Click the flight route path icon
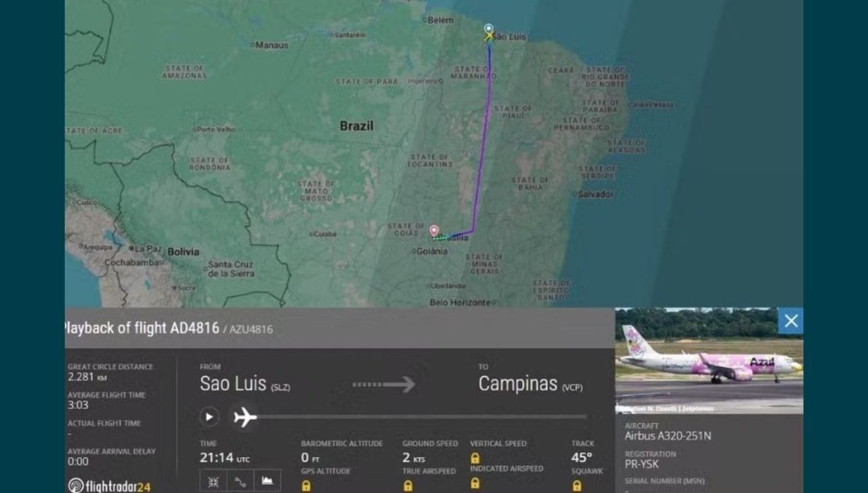The height and width of the screenshot is (493, 868). click(x=240, y=481)
